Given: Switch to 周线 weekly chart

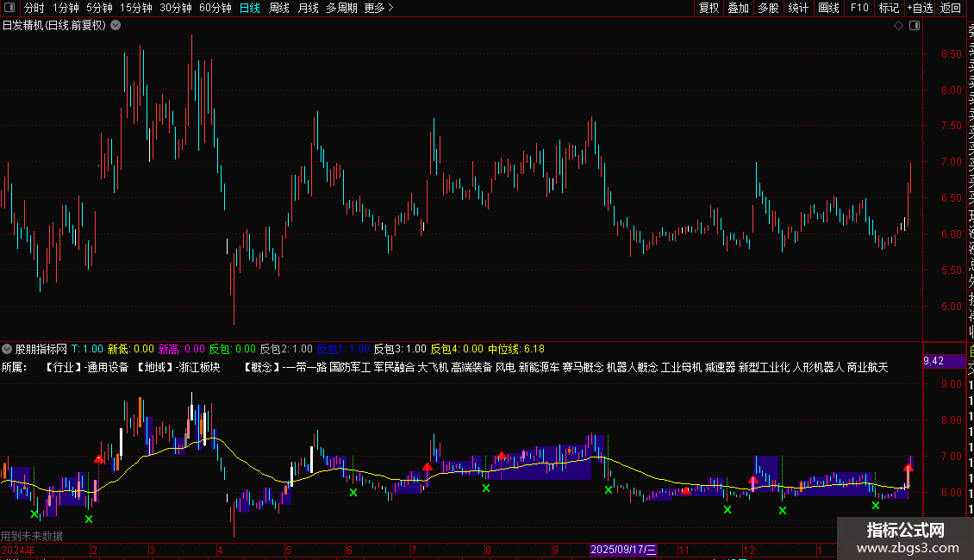Looking at the screenshot, I should [x=279, y=8].
